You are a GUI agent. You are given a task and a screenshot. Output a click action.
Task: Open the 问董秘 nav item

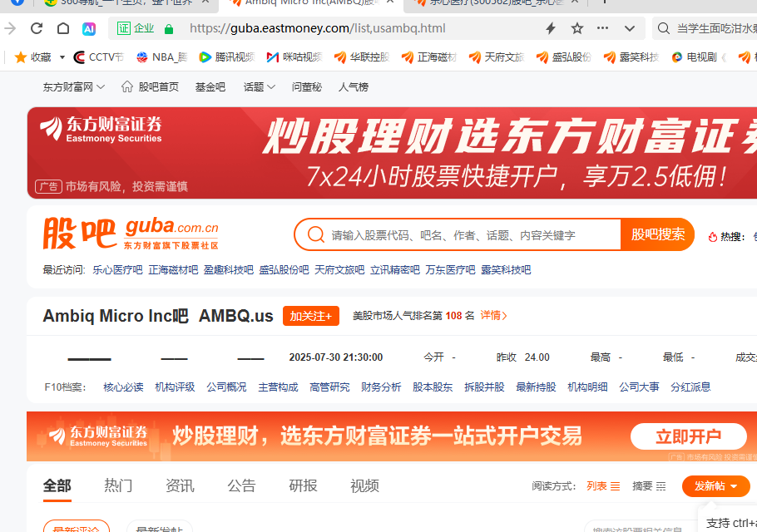307,86
